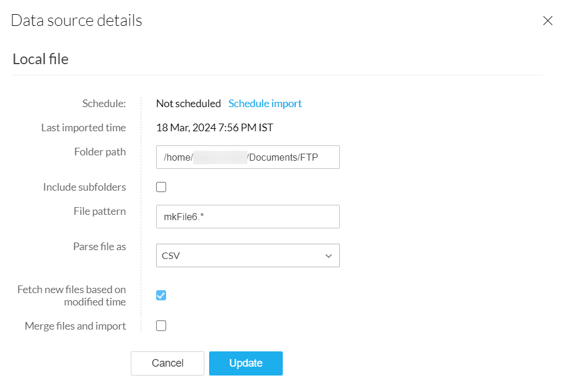Click the blue Update button

point(246,363)
